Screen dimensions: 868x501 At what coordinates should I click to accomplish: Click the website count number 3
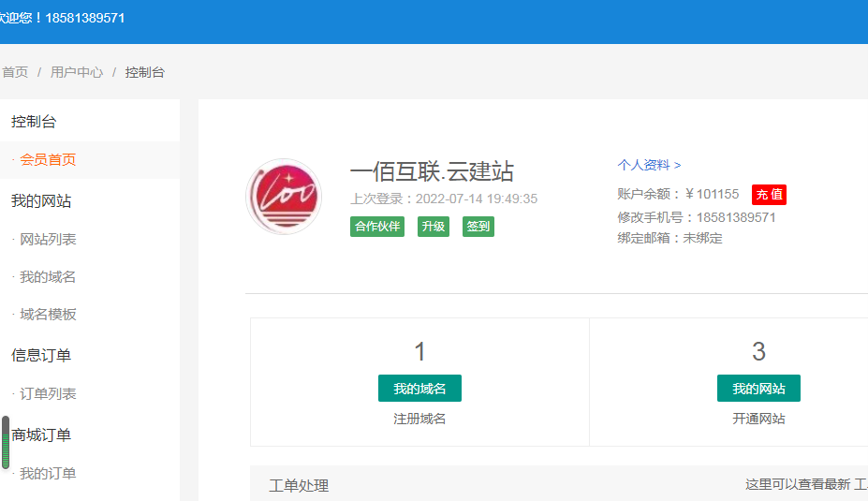[x=758, y=352]
